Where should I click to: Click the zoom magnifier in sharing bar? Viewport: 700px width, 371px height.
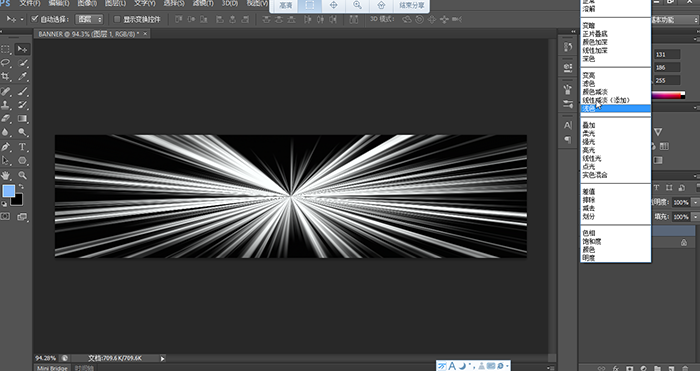tap(357, 5)
